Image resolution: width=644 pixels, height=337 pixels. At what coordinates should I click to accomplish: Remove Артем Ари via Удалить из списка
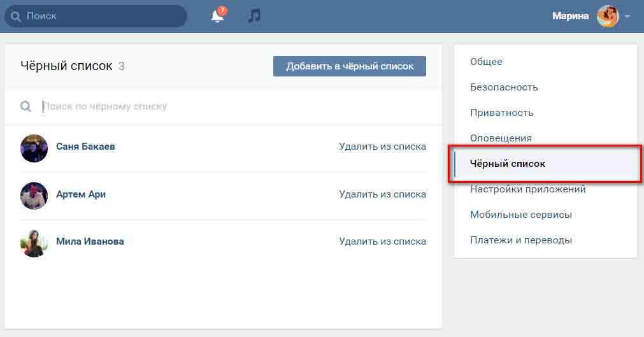(x=382, y=194)
